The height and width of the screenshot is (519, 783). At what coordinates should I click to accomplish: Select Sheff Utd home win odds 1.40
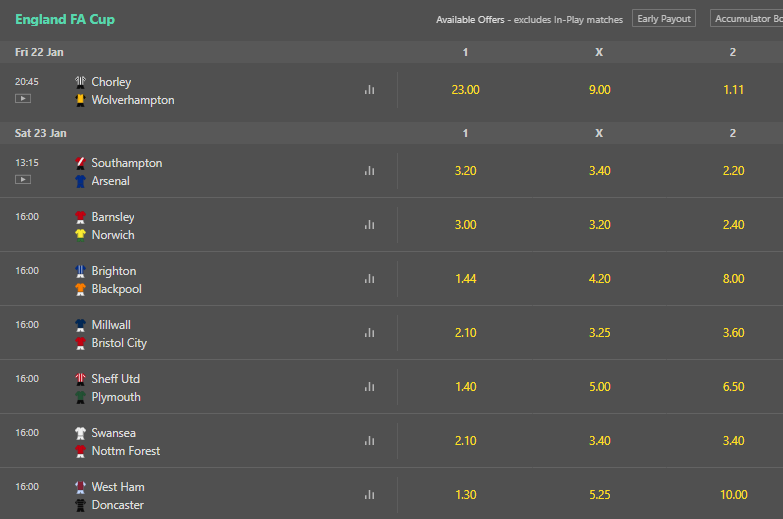(x=465, y=387)
